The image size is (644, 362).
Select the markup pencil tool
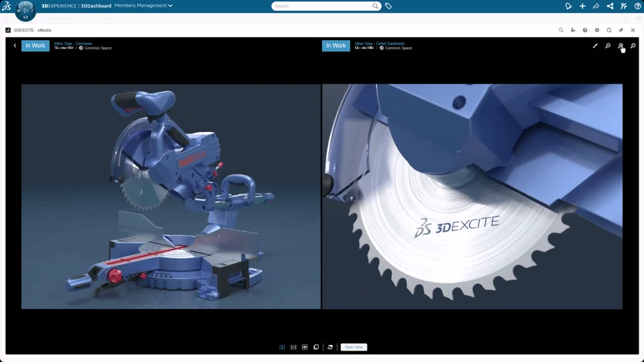pyautogui.click(x=595, y=46)
